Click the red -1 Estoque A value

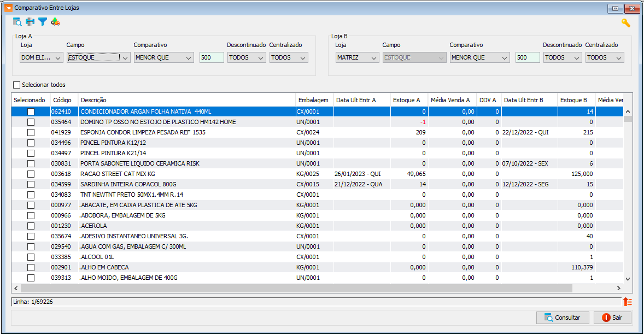point(423,122)
